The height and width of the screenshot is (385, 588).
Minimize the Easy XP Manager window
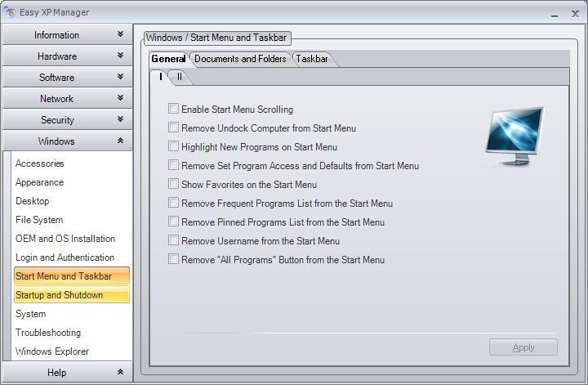click(x=555, y=14)
